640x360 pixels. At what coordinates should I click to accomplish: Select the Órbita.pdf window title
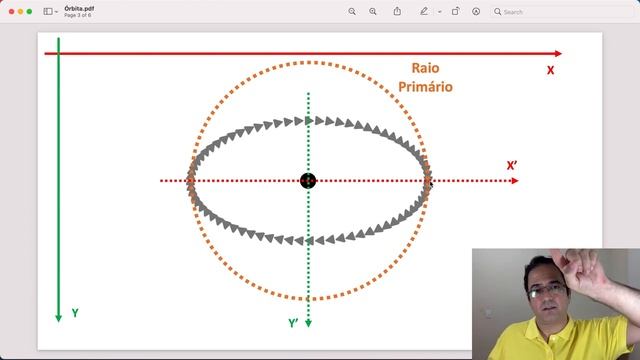(x=79, y=9)
